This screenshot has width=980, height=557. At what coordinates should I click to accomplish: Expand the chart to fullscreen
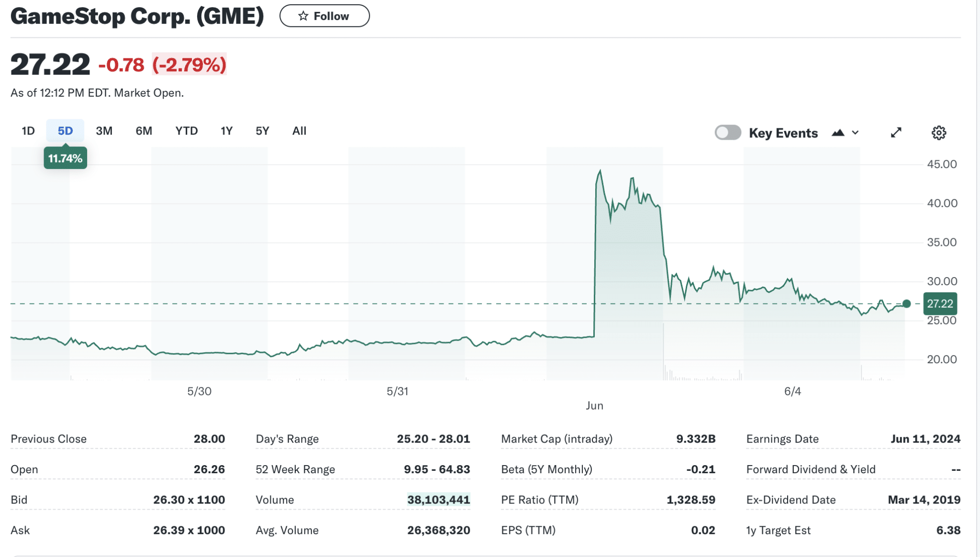[897, 133]
